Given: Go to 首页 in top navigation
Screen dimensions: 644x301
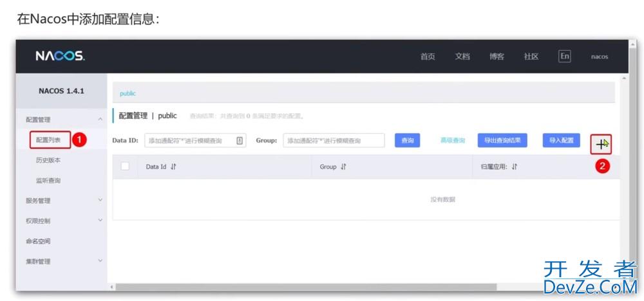Looking at the screenshot, I should tap(428, 57).
